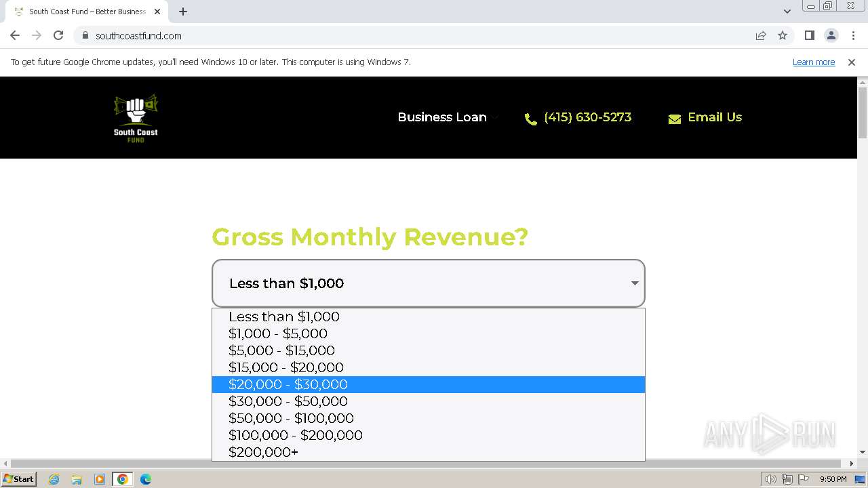Collapse the Gross Monthly Revenue dropdown
The height and width of the screenshot is (488, 868).
point(429,283)
